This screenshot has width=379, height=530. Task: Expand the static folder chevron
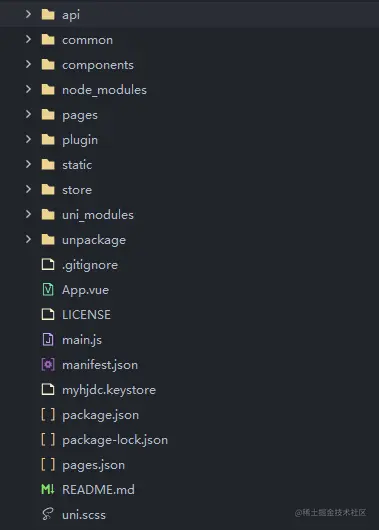tap(28, 164)
